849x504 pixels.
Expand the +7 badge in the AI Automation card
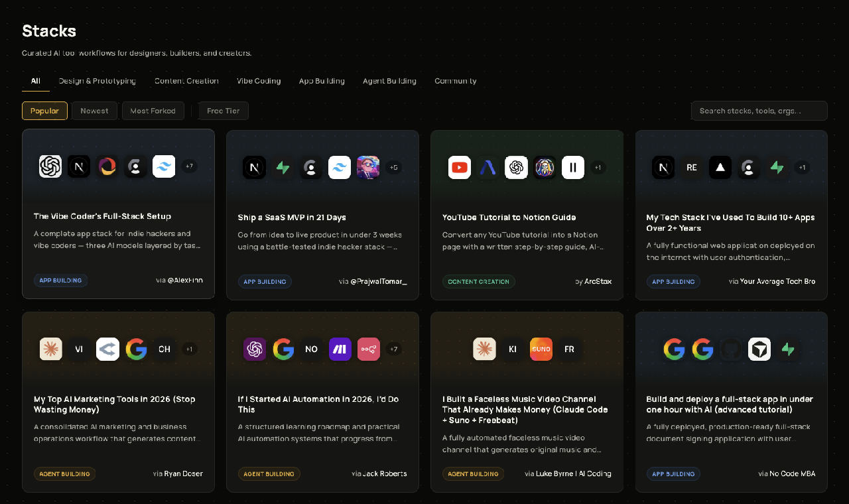[x=394, y=349]
